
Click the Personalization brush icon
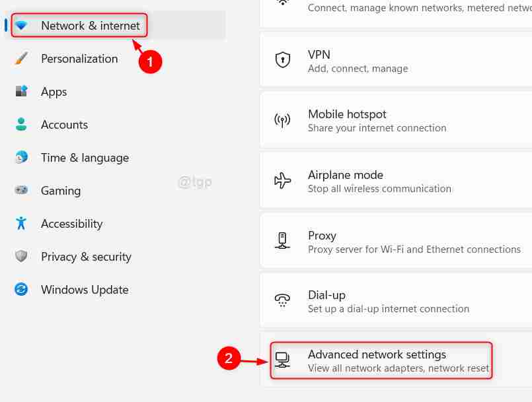pos(20,58)
